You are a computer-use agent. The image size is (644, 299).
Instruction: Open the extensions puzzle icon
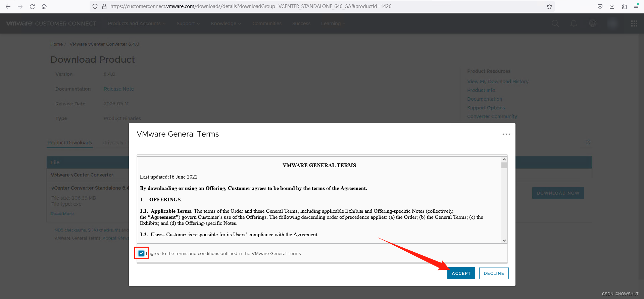(x=624, y=6)
